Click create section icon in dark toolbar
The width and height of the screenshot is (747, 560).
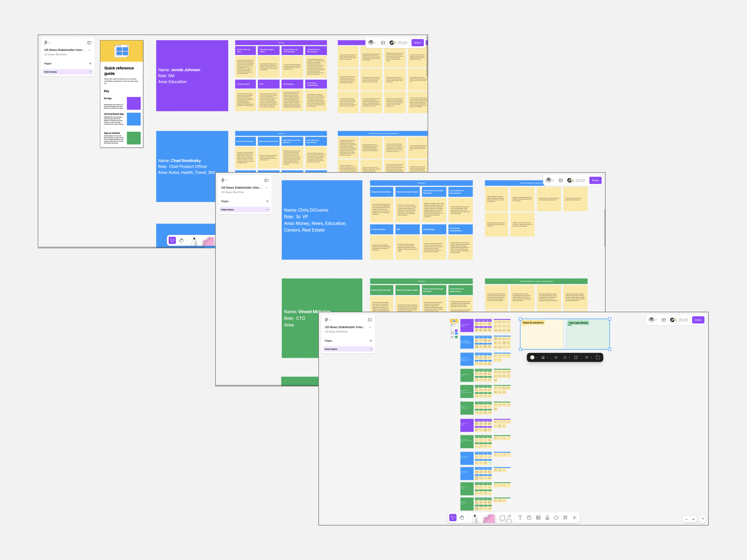[x=597, y=357]
